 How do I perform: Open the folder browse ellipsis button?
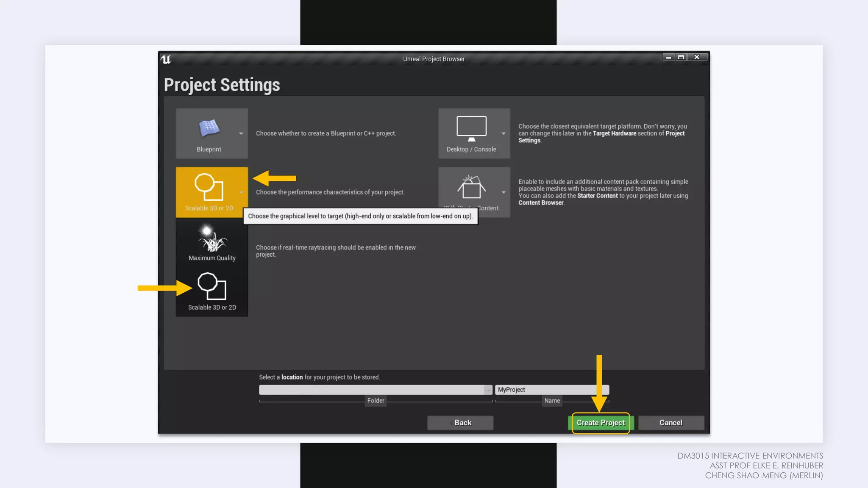(x=488, y=390)
